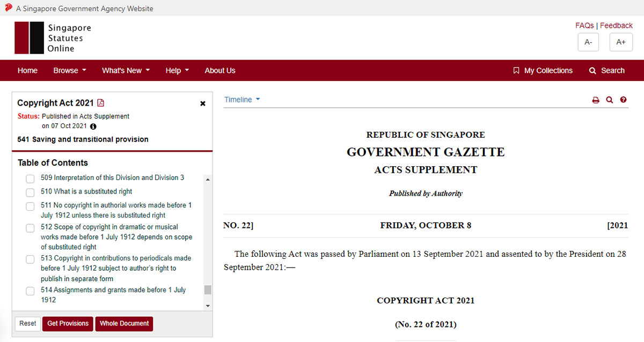Increase font size with A+ button
This screenshot has width=644, height=342.
pyautogui.click(x=621, y=42)
